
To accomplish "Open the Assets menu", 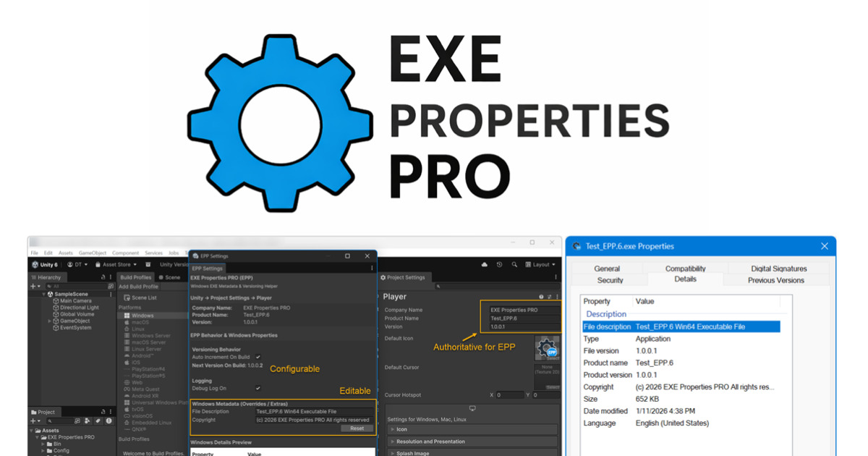I will click(66, 253).
